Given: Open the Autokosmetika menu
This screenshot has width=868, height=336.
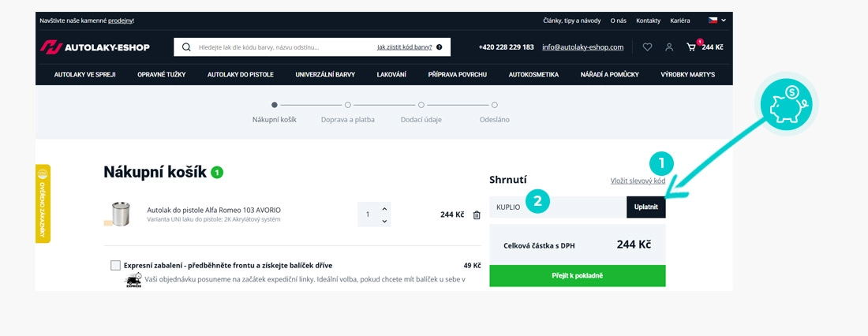Looking at the screenshot, I should pyautogui.click(x=533, y=75).
